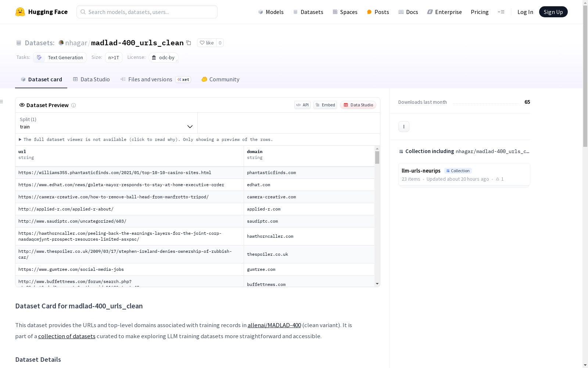This screenshot has width=588, height=368.
Task: Open the Dataset card tab
Action: tap(41, 79)
